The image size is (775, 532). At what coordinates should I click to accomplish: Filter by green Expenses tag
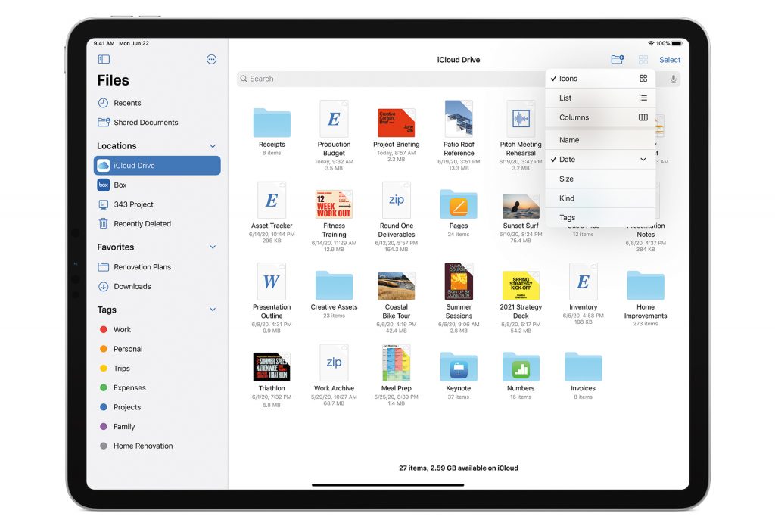(x=157, y=387)
